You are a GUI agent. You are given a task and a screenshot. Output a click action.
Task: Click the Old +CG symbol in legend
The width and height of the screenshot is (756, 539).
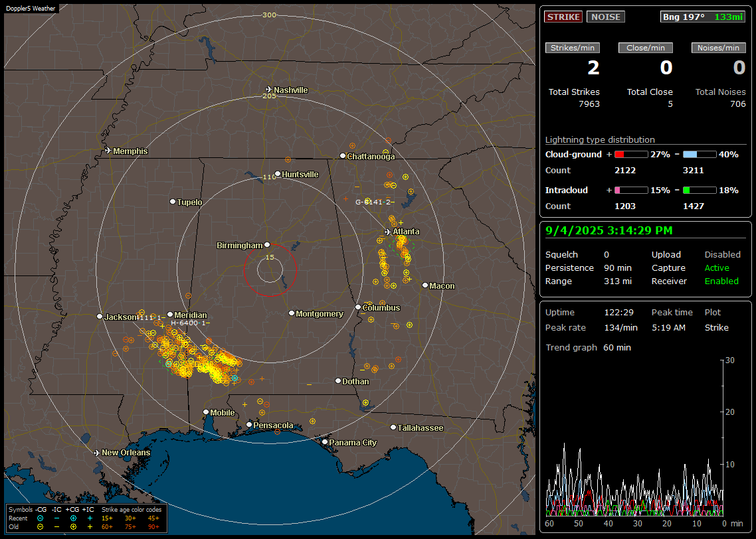[x=73, y=527]
